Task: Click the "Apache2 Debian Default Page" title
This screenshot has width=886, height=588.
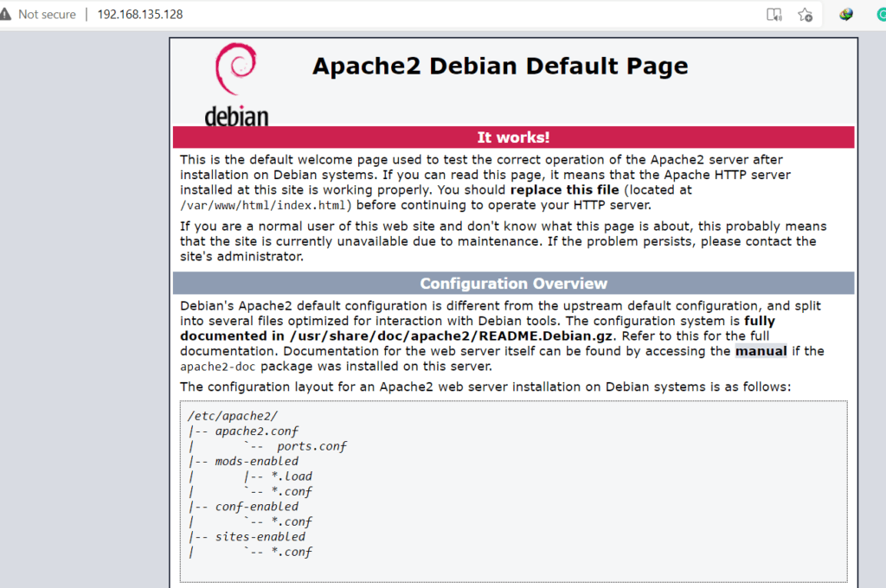Action: pos(500,66)
